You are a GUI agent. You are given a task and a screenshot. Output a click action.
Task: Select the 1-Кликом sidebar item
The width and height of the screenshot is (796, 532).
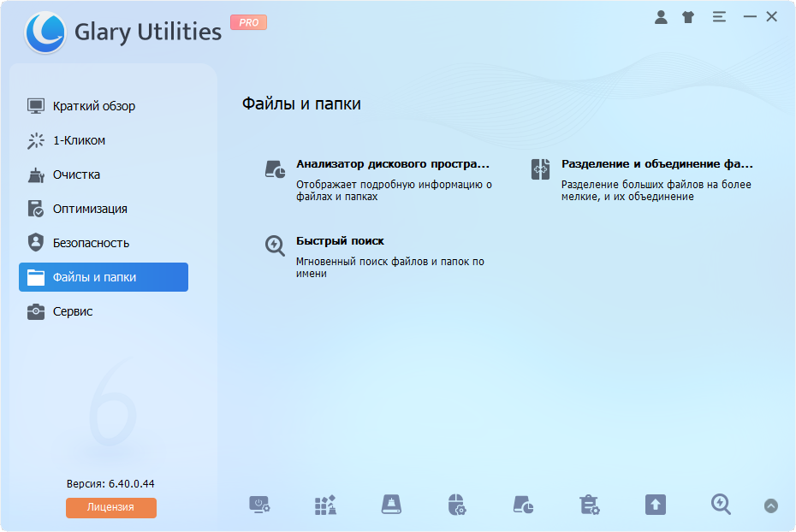pos(79,140)
